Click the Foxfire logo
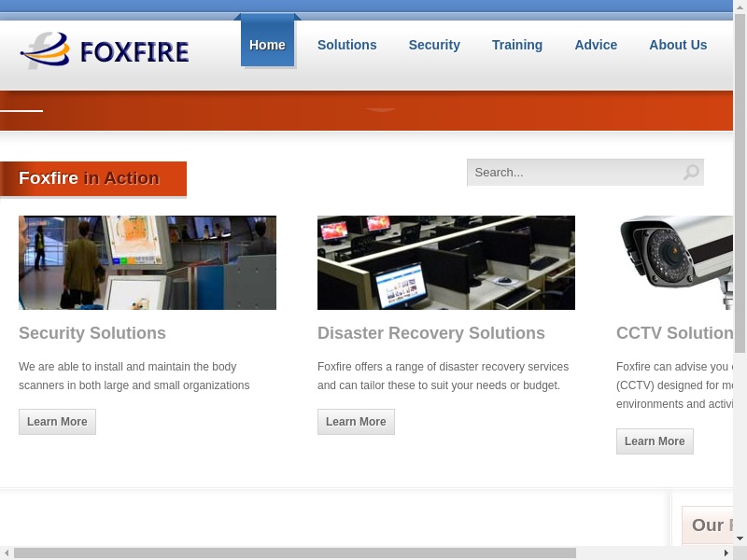This screenshot has width=747, height=560. point(105,50)
